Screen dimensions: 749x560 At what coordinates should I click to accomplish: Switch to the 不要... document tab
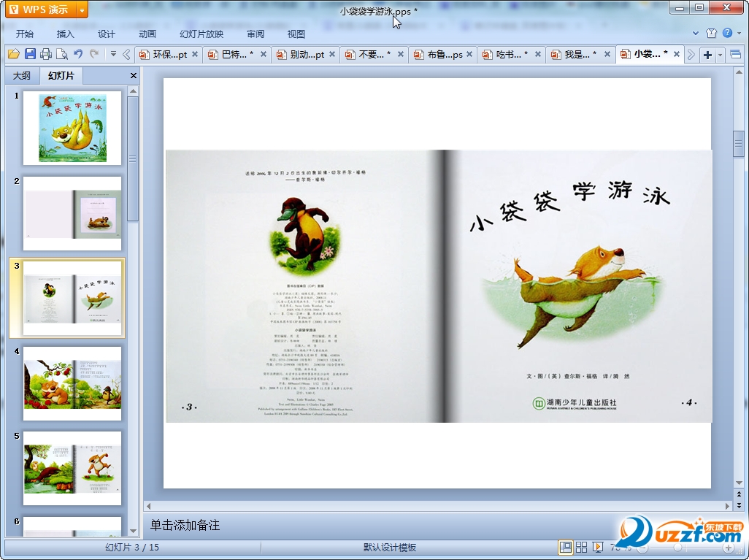(370, 55)
